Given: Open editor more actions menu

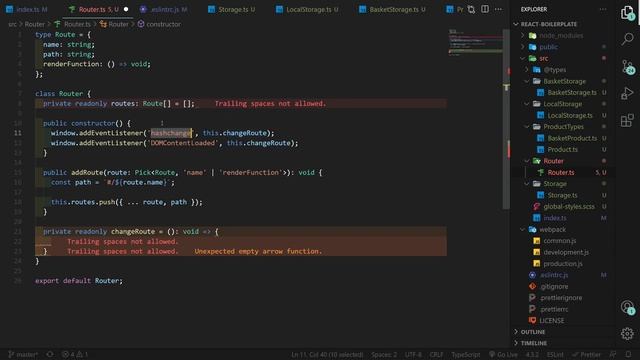Looking at the screenshot, I should [x=498, y=9].
